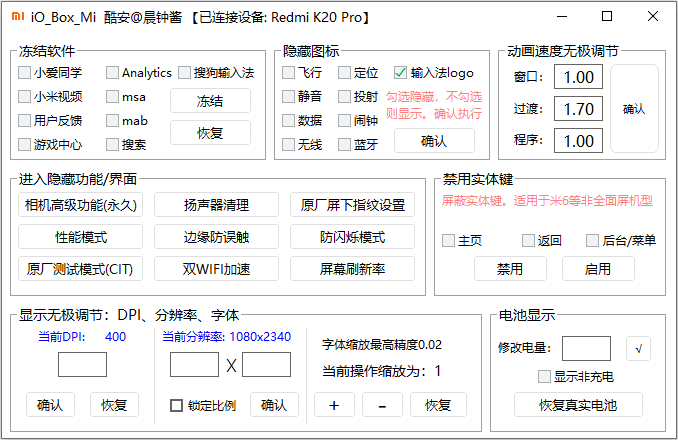Click the 当前分辨率: 1080x2340 text

point(227,337)
